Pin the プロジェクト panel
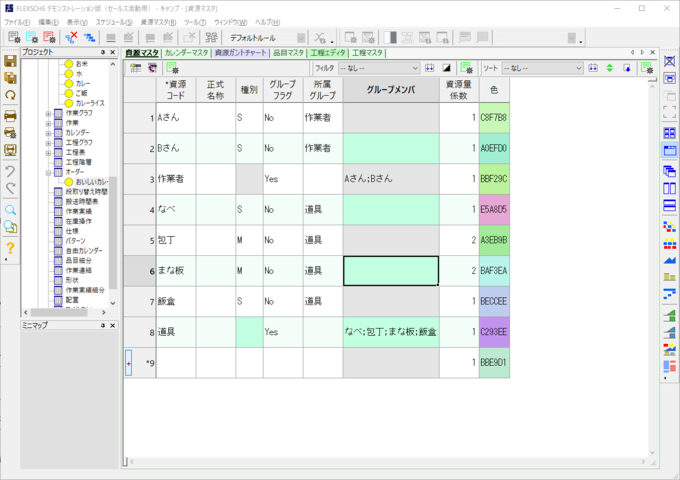Viewport: 680px width, 480px height. coord(102,52)
